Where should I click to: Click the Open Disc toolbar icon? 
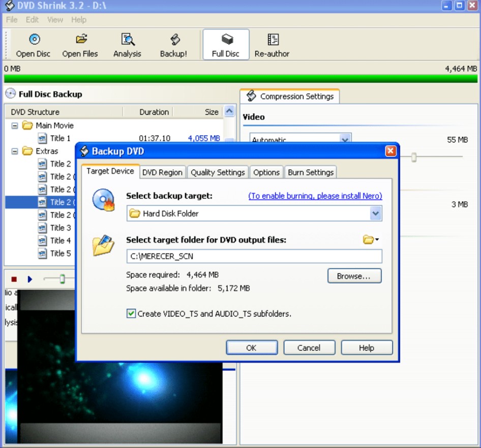pos(35,39)
